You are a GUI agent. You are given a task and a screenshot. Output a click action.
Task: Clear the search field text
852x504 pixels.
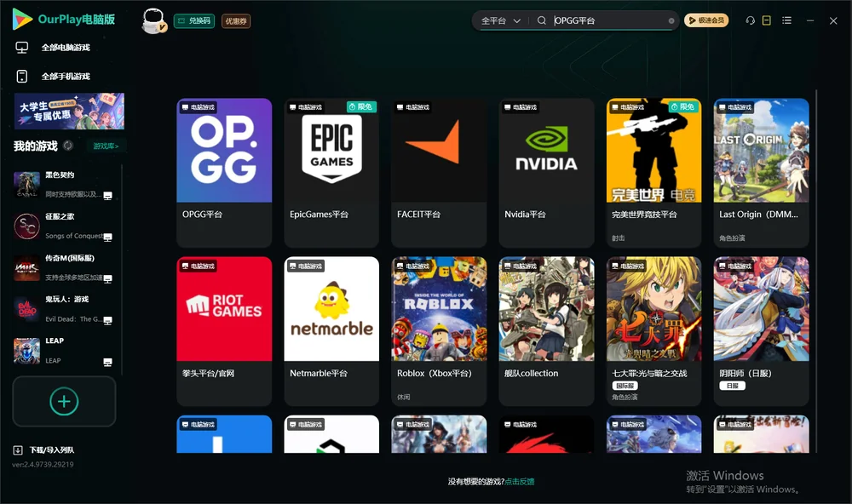(x=671, y=21)
